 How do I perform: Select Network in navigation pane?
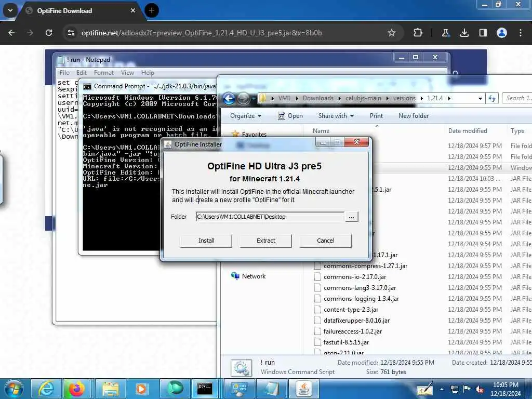pos(254,276)
